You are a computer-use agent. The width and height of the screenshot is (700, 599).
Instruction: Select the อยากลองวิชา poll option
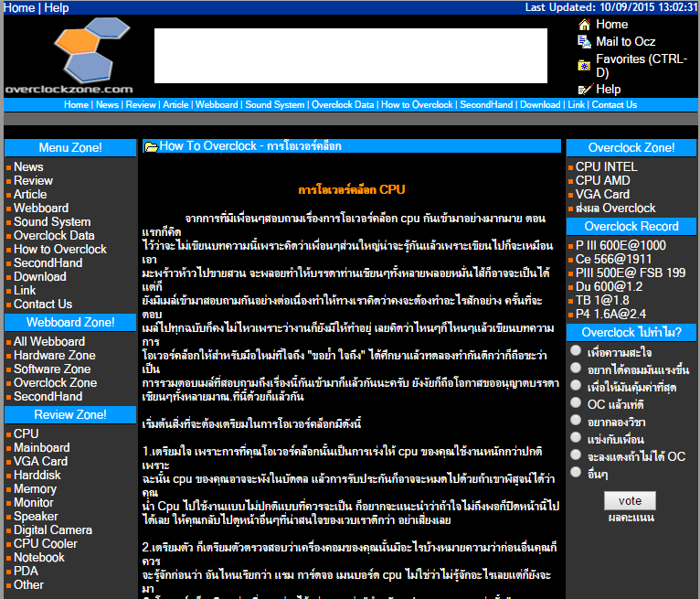(x=576, y=421)
